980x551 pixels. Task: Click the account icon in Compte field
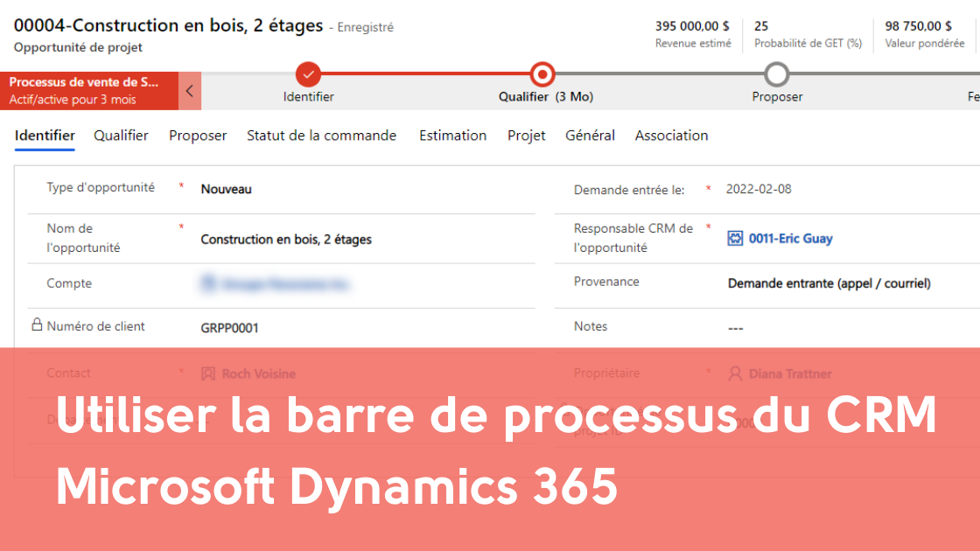tap(208, 283)
